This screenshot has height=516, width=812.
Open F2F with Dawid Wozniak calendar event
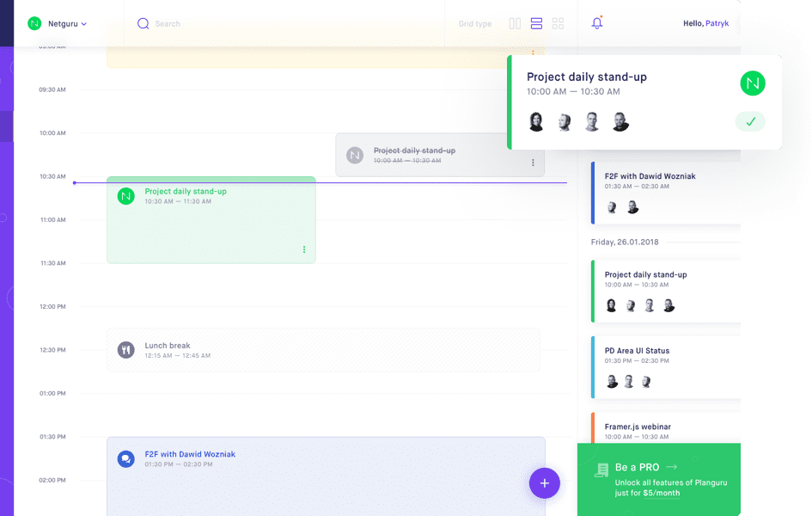pyautogui.click(x=326, y=476)
